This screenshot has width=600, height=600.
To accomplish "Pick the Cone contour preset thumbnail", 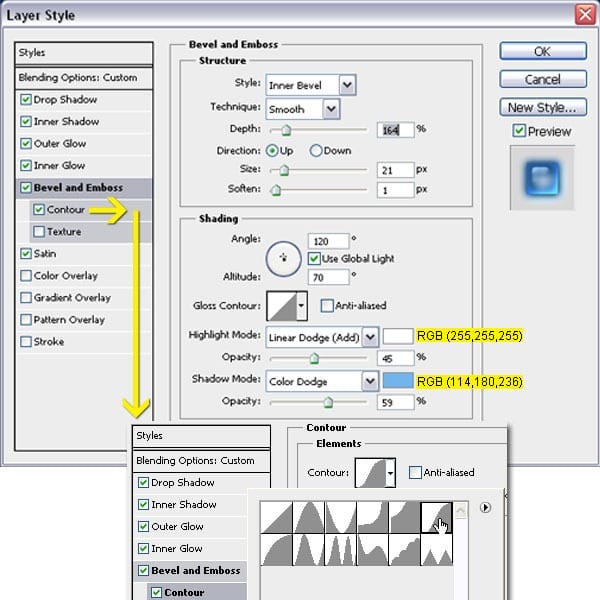I will tap(308, 517).
